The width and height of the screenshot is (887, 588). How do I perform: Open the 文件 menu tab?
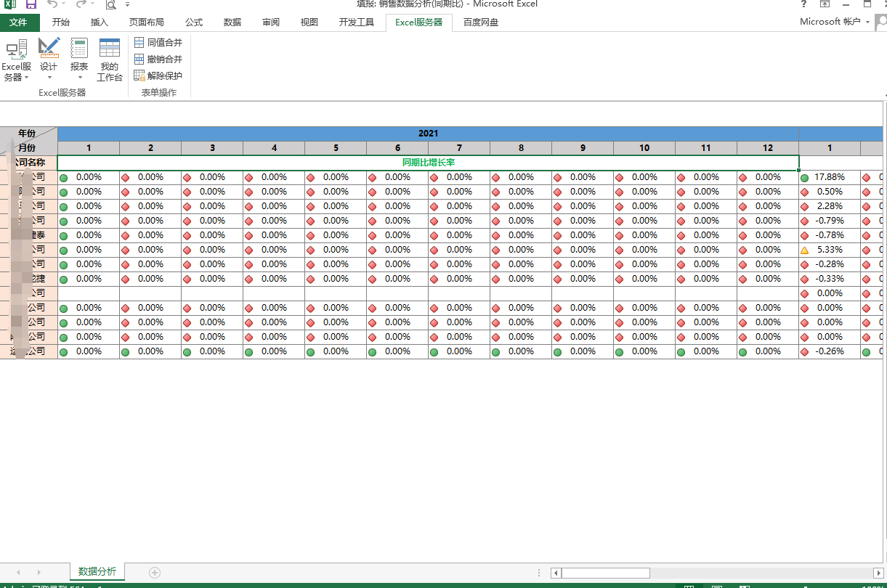click(18, 23)
